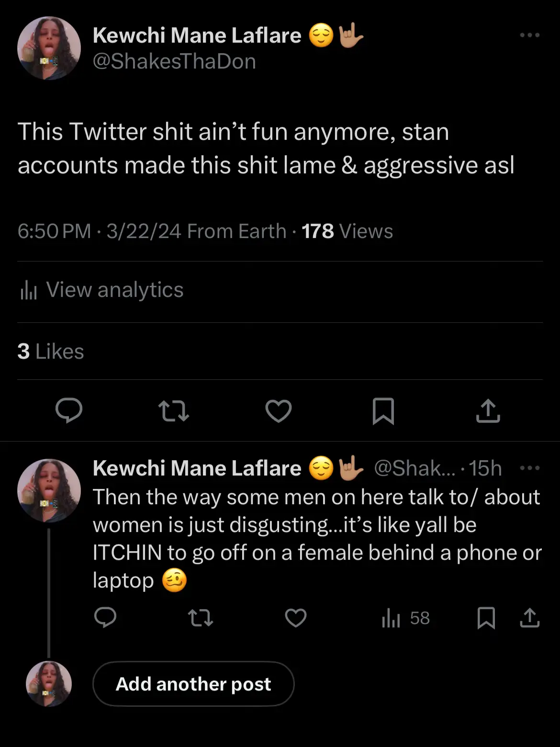Bookmark the reply tweet
560x747 pixels.
click(486, 618)
